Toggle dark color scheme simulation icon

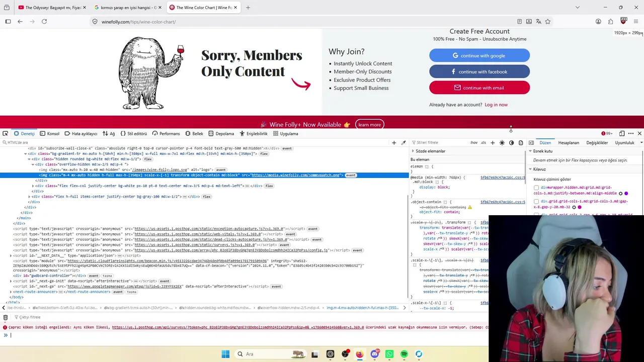[x=512, y=143]
